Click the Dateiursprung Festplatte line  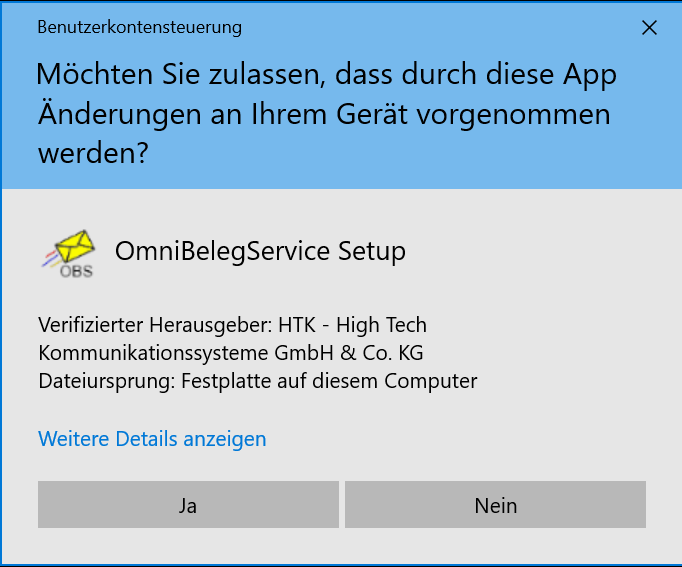pos(257,381)
